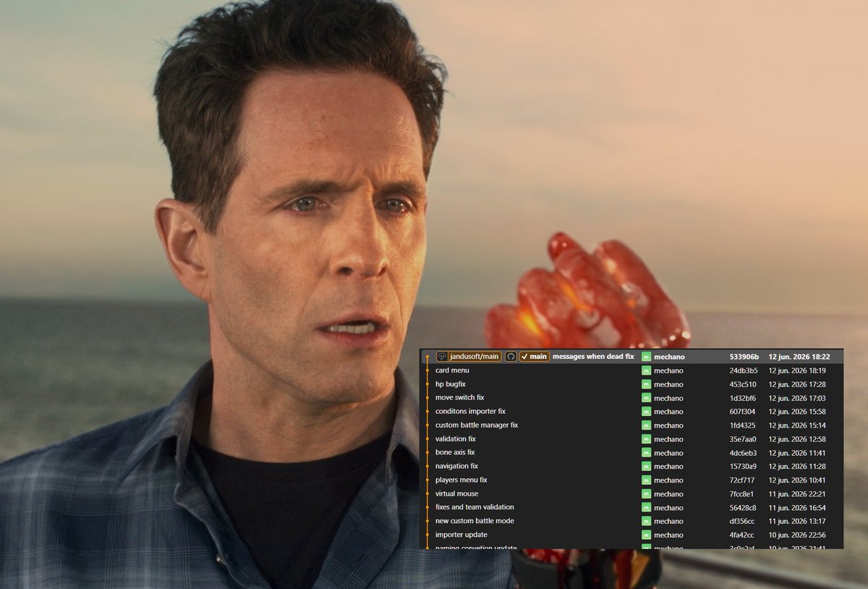Click avatar on fixes and team validation row

click(646, 508)
